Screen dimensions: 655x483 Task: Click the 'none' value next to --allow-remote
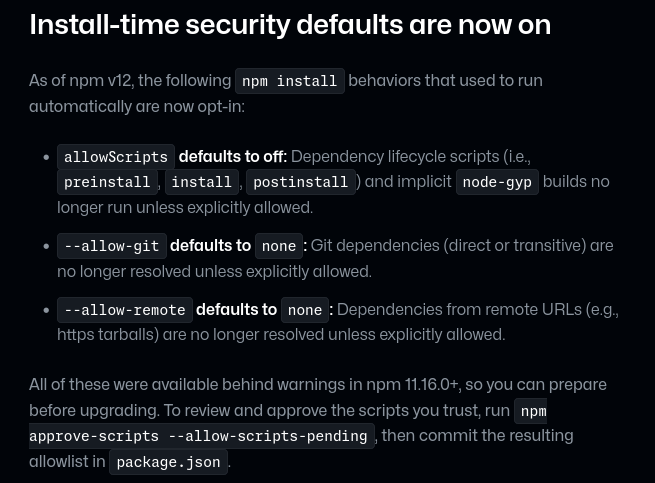[x=305, y=310]
